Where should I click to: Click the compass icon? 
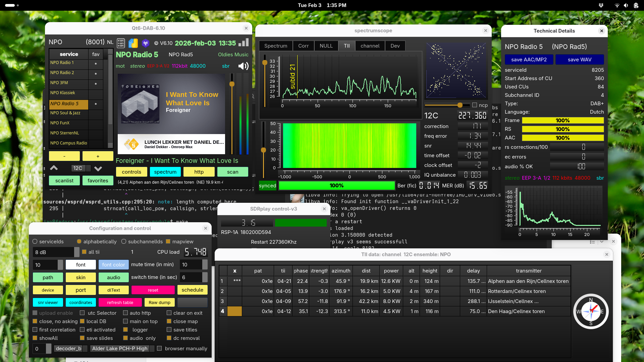(591, 311)
